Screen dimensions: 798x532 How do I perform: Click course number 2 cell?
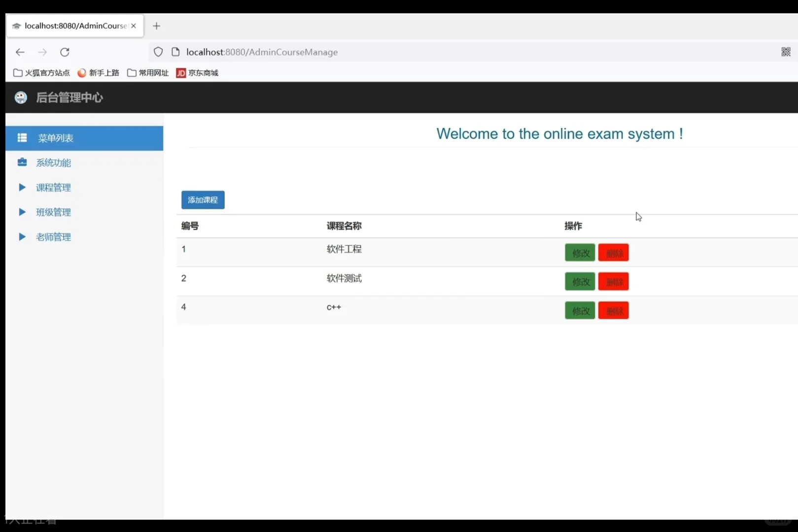point(184,278)
